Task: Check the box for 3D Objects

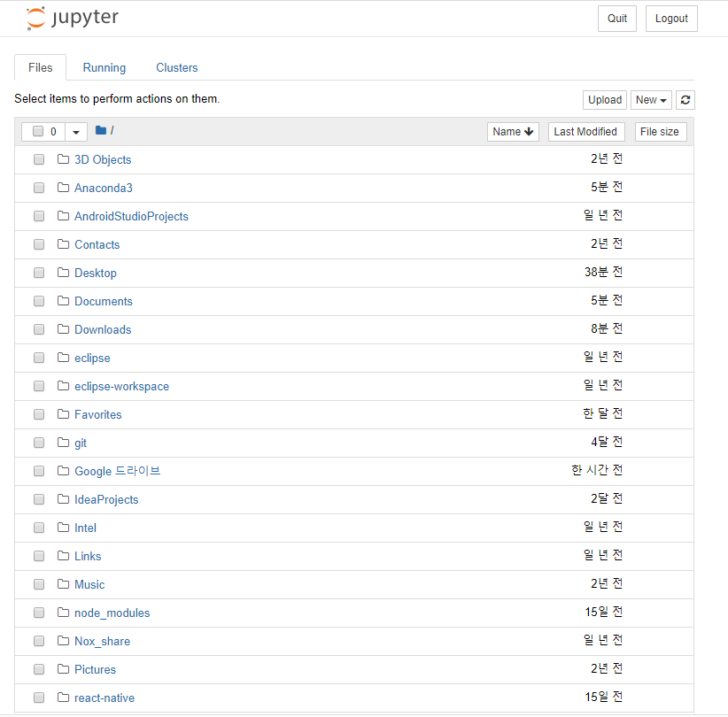Action: [39, 159]
